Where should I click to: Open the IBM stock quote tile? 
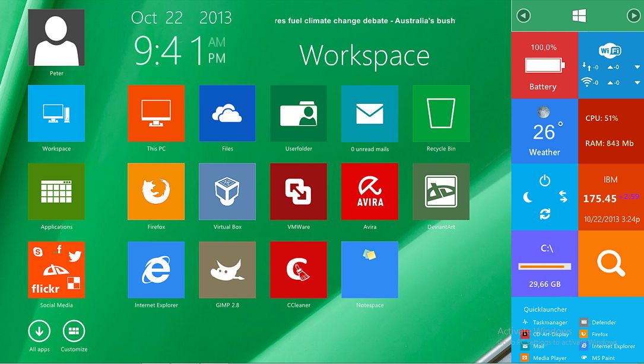(x=611, y=197)
